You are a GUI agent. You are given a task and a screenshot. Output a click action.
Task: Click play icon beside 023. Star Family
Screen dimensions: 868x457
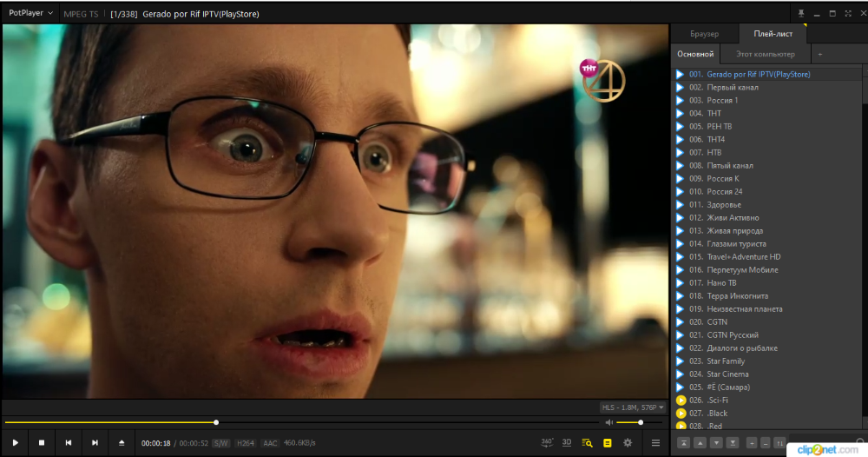pyautogui.click(x=681, y=361)
